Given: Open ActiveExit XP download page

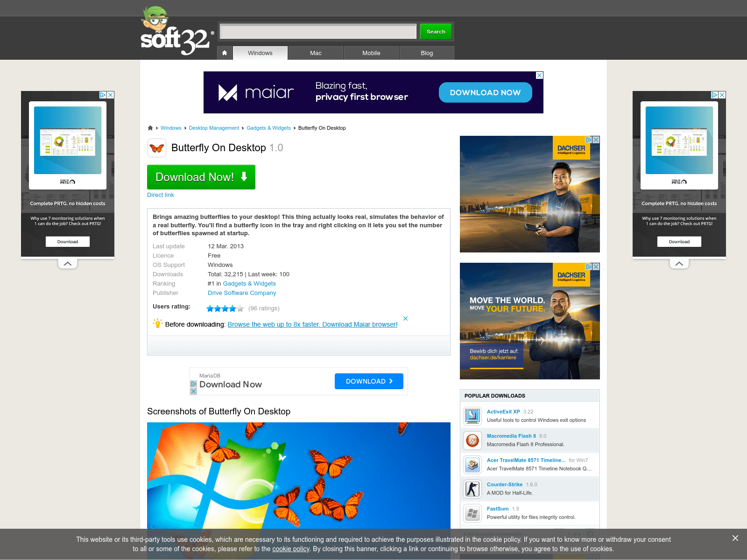Looking at the screenshot, I should (x=503, y=412).
